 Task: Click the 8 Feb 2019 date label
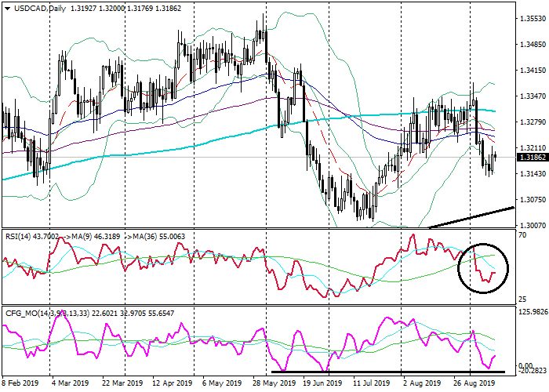[19, 384]
